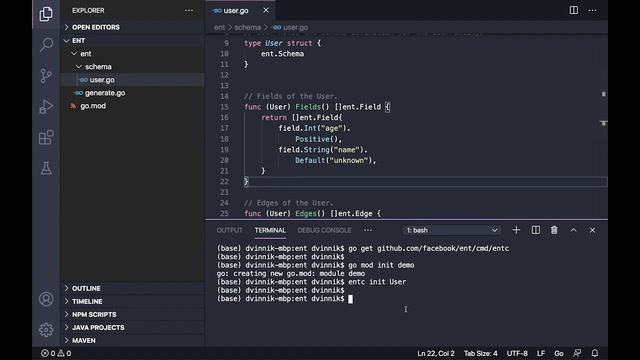The image size is (640, 360).
Task: Click the user.go breadcrumb segment
Action: click(291, 27)
